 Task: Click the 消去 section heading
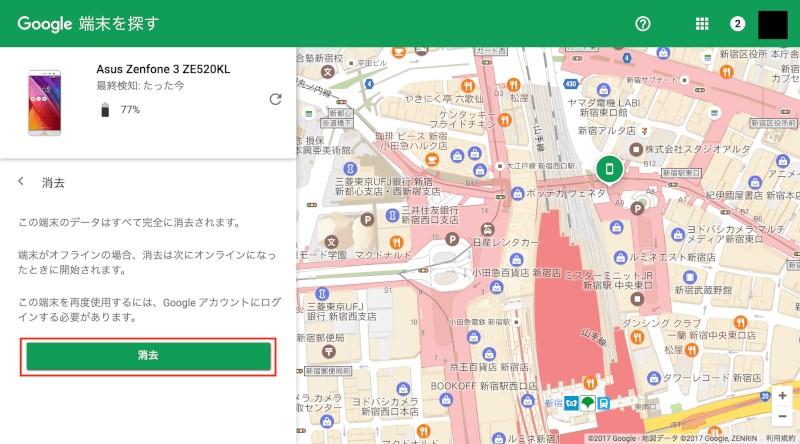coord(53,182)
